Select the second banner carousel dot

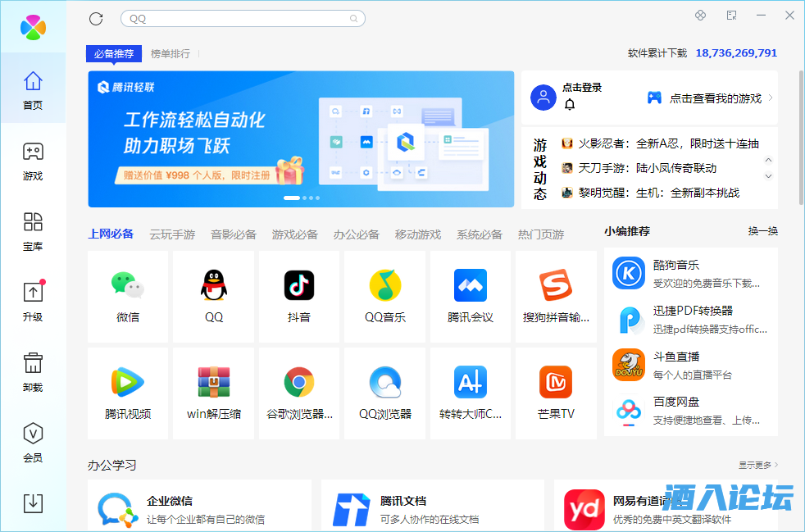(304, 198)
